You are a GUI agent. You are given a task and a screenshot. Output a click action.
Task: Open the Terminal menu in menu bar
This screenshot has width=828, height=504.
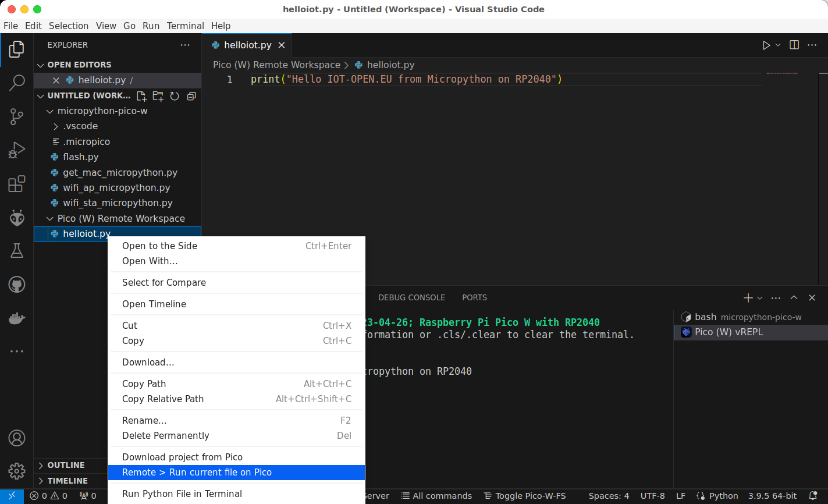click(185, 26)
